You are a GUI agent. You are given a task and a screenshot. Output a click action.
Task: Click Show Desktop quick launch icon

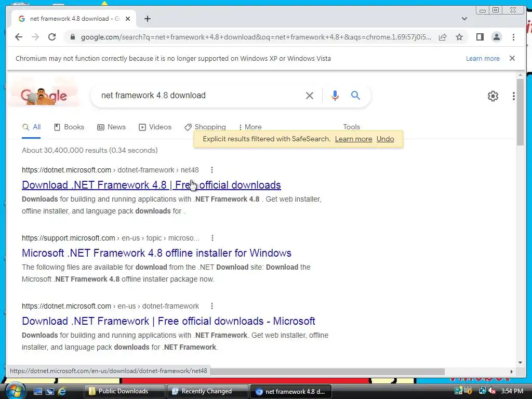tap(37, 392)
